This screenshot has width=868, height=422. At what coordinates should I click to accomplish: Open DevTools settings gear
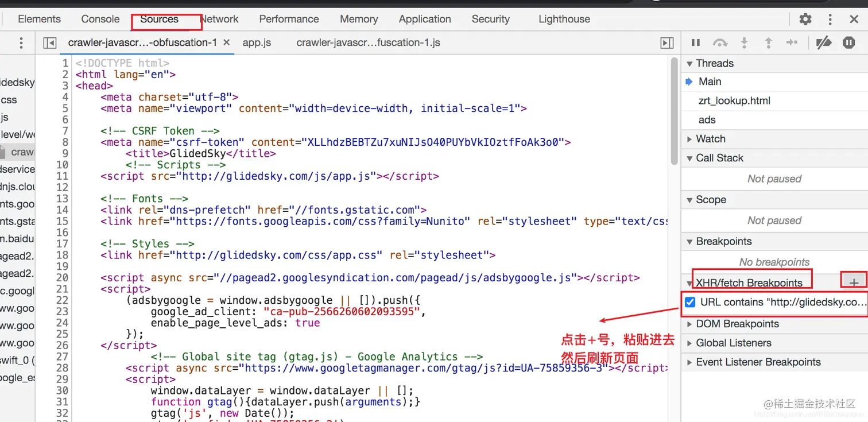805,19
